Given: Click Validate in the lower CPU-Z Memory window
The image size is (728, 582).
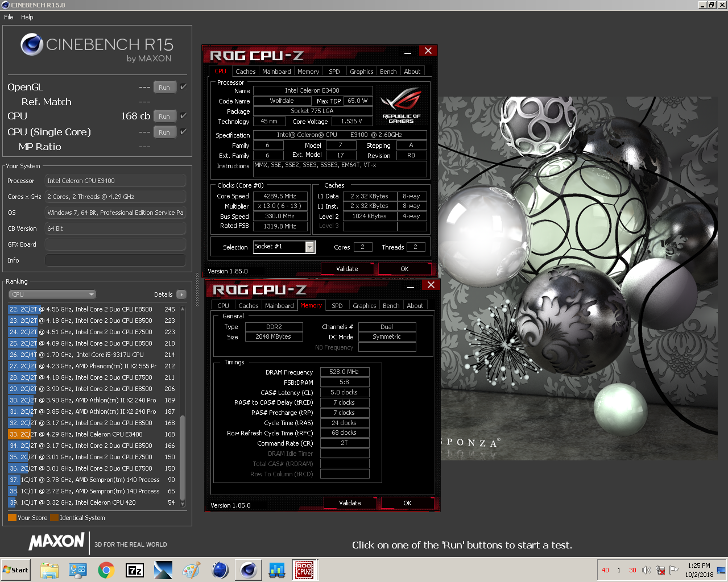Looking at the screenshot, I should [350, 503].
